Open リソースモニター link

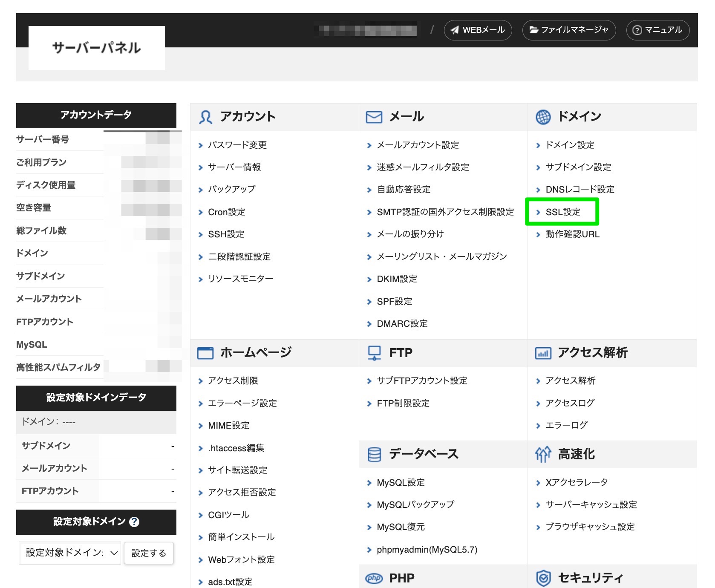[240, 279]
